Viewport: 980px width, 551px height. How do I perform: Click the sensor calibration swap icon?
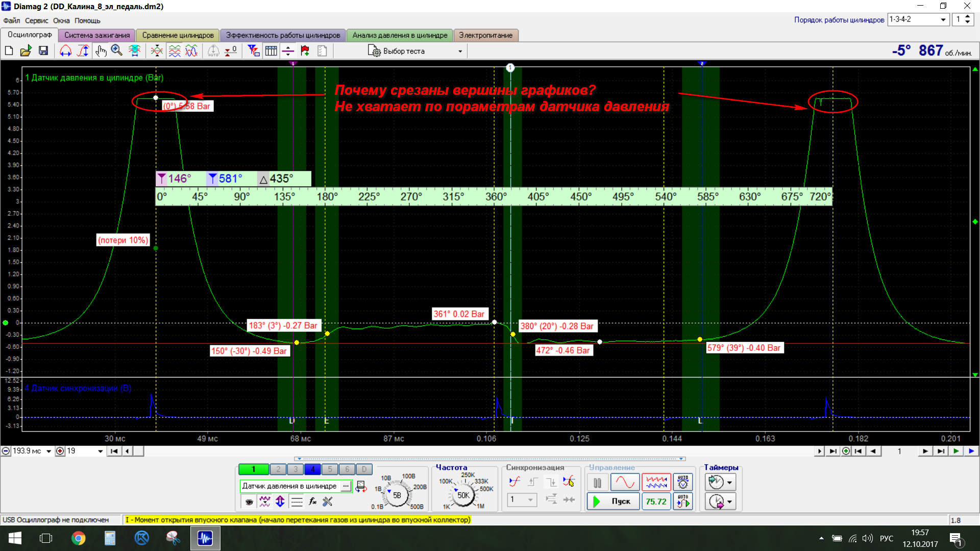click(361, 487)
